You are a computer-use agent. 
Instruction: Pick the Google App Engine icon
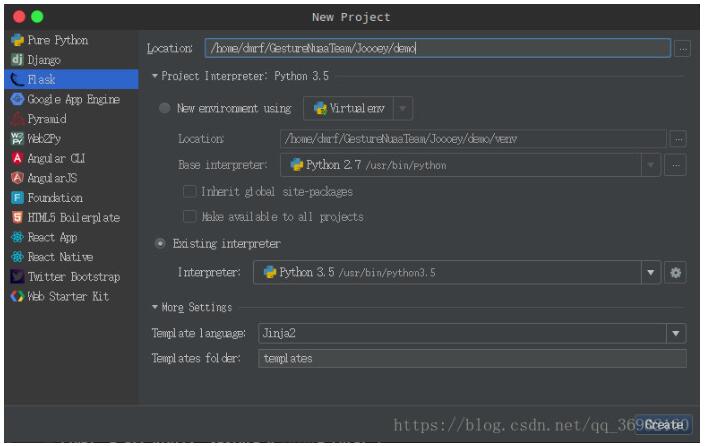(x=17, y=99)
